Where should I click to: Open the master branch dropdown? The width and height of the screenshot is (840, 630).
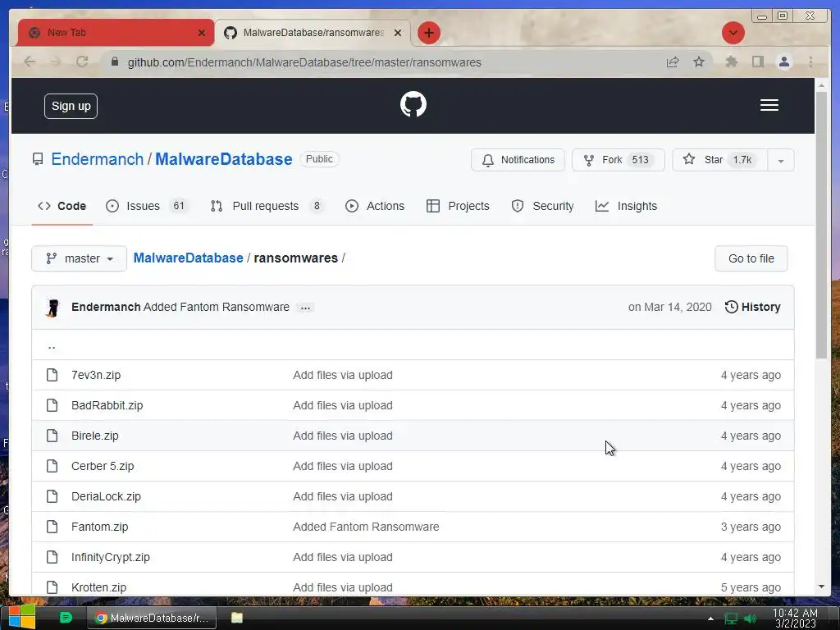[x=80, y=258]
